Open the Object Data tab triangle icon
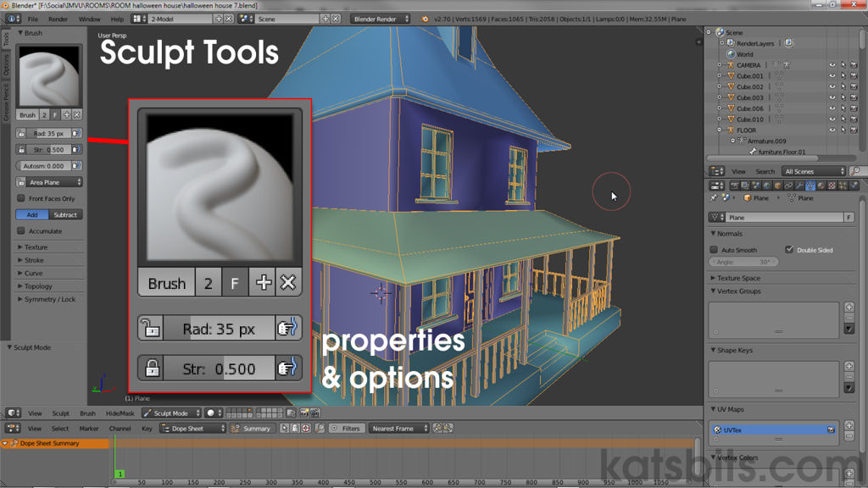868x488 pixels. pos(810,186)
